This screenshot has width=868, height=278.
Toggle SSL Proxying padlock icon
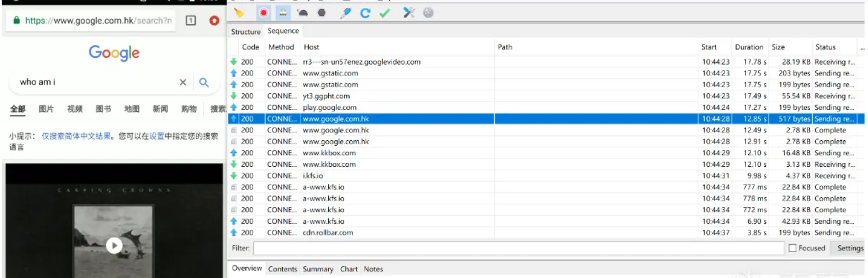click(283, 12)
